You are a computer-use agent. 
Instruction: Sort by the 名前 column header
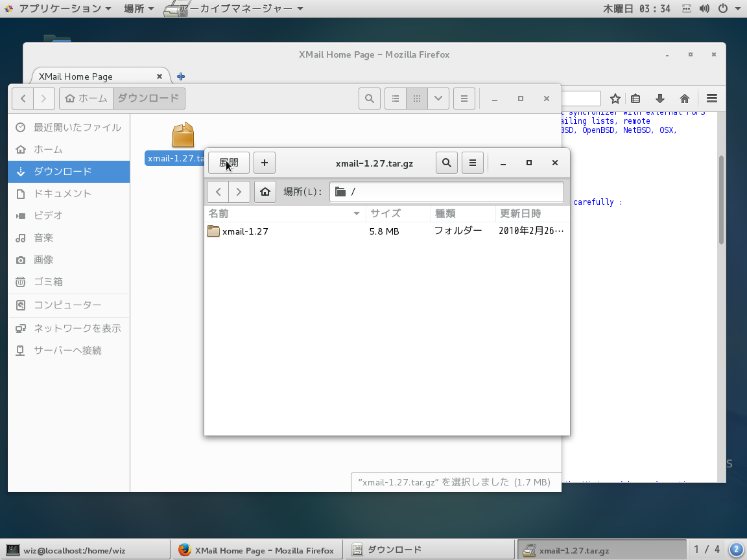[285, 213]
